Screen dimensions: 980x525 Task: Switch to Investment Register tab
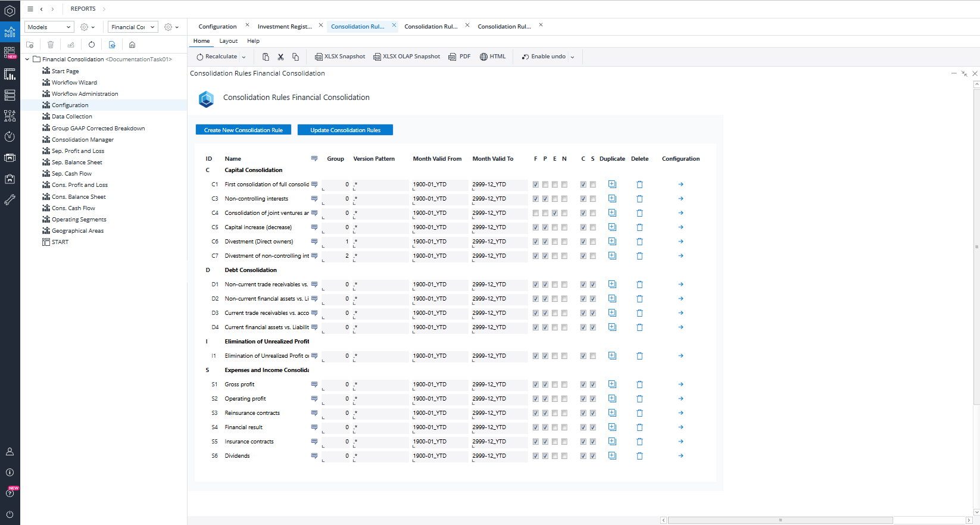(285, 27)
